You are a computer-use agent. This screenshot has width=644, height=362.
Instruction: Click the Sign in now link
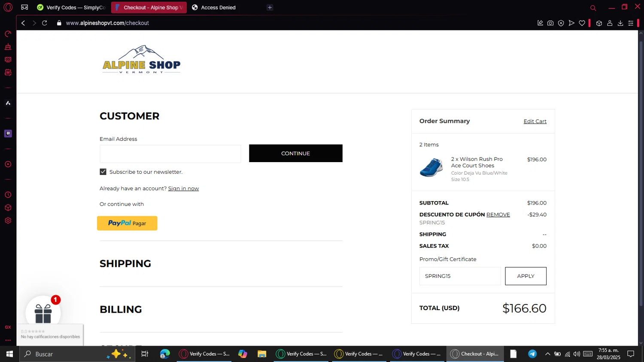183,188
